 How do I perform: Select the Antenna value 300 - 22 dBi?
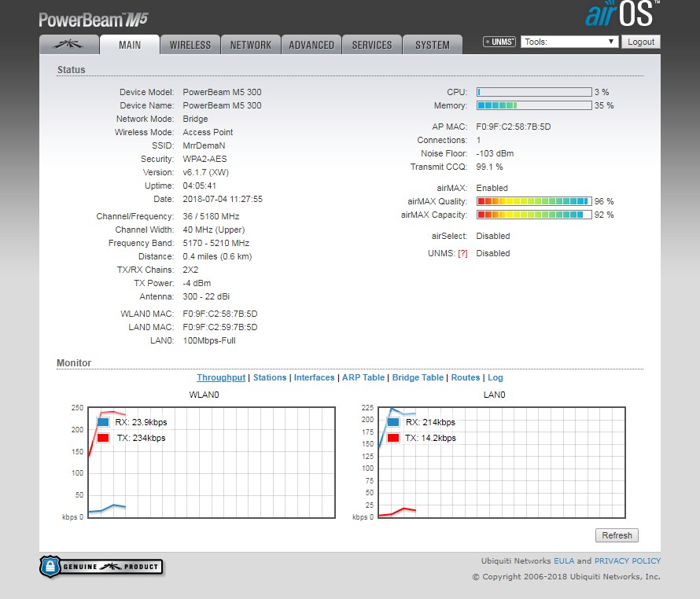click(x=206, y=296)
